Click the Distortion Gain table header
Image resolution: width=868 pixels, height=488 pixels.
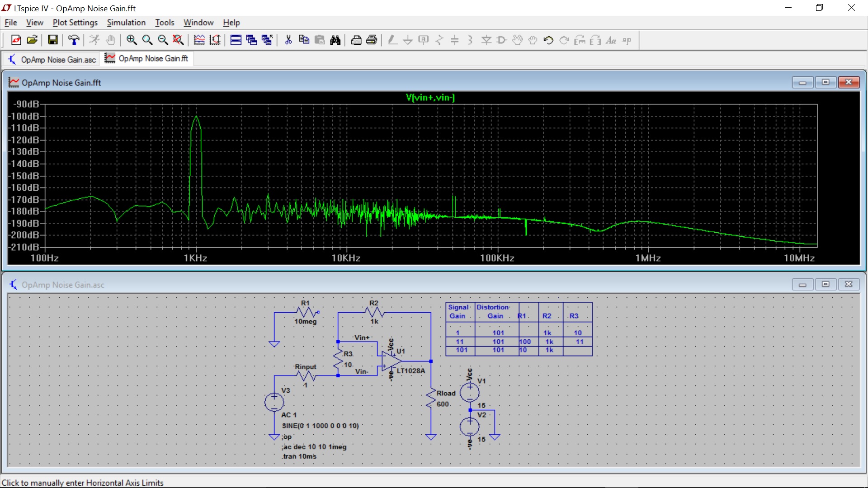click(x=493, y=311)
